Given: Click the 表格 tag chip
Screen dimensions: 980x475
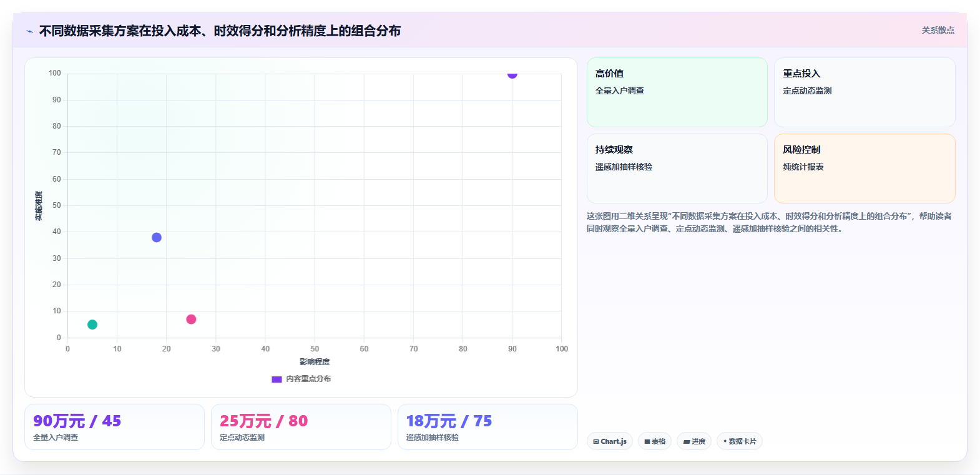Looking at the screenshot, I should pyautogui.click(x=655, y=441).
